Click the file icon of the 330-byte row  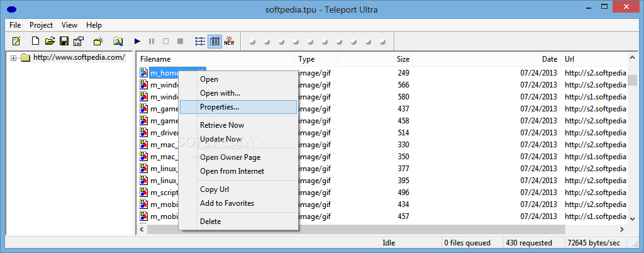tap(144, 145)
